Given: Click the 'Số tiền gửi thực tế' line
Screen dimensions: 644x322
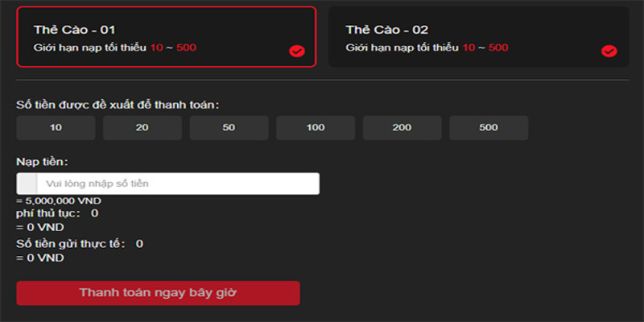Looking at the screenshot, I should [x=79, y=243].
